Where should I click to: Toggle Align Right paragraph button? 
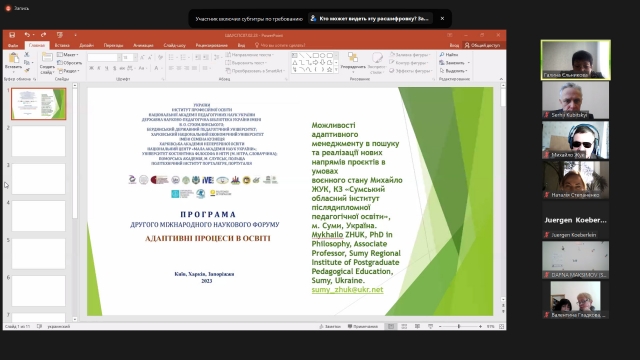point(187,68)
